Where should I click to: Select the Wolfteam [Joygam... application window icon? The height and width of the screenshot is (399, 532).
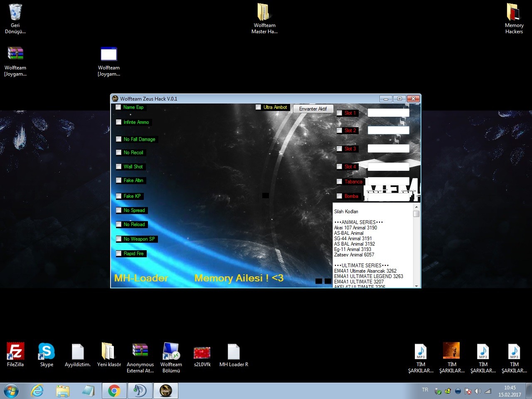point(109,62)
